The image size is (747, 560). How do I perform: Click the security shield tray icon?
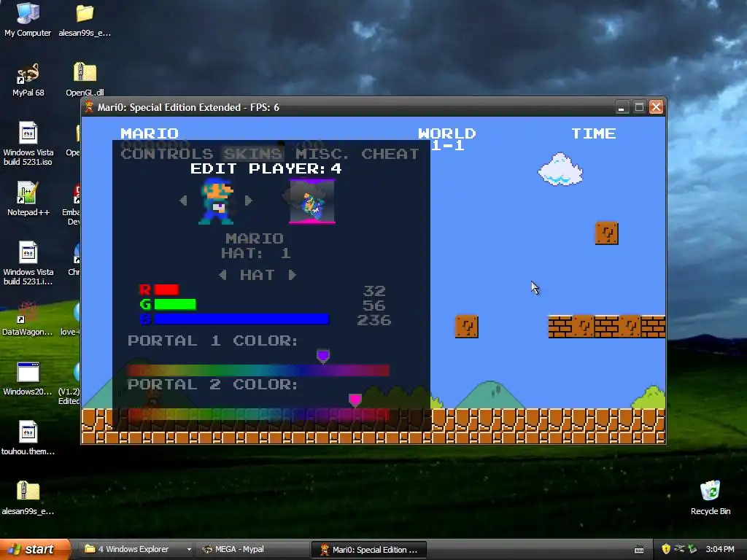666,549
